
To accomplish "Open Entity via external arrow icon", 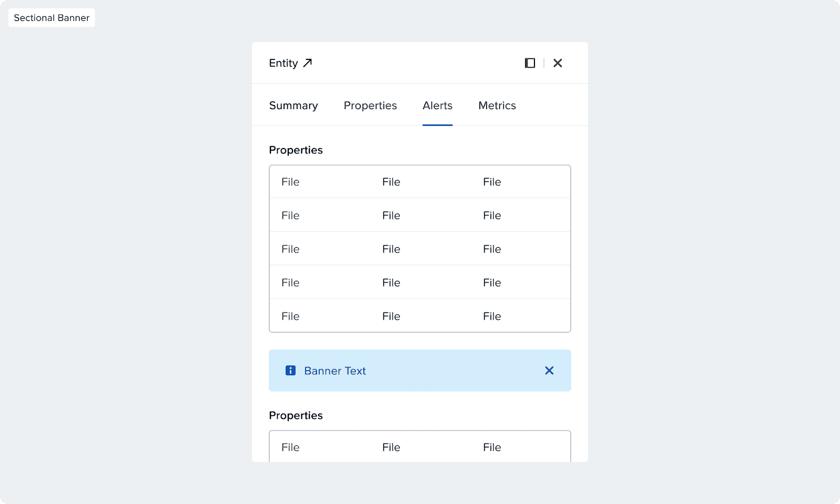I will [308, 63].
